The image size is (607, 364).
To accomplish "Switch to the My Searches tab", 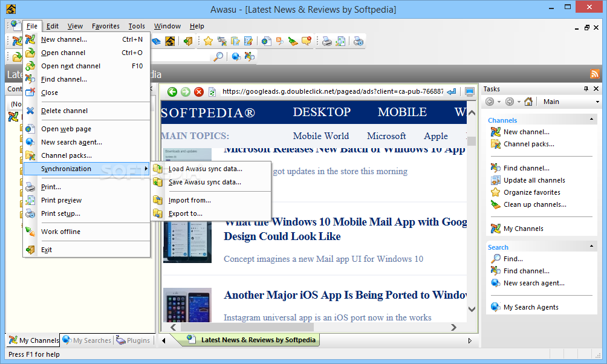I will coord(87,340).
